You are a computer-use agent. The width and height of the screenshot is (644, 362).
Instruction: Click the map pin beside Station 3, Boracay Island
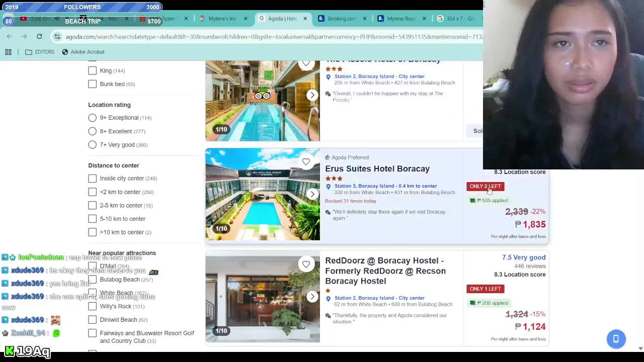coord(328,187)
